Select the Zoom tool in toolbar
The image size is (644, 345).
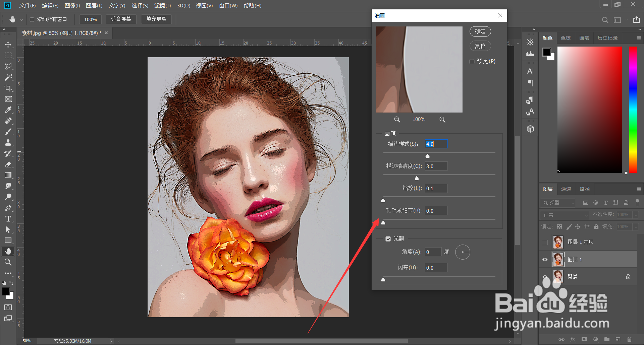[8, 262]
